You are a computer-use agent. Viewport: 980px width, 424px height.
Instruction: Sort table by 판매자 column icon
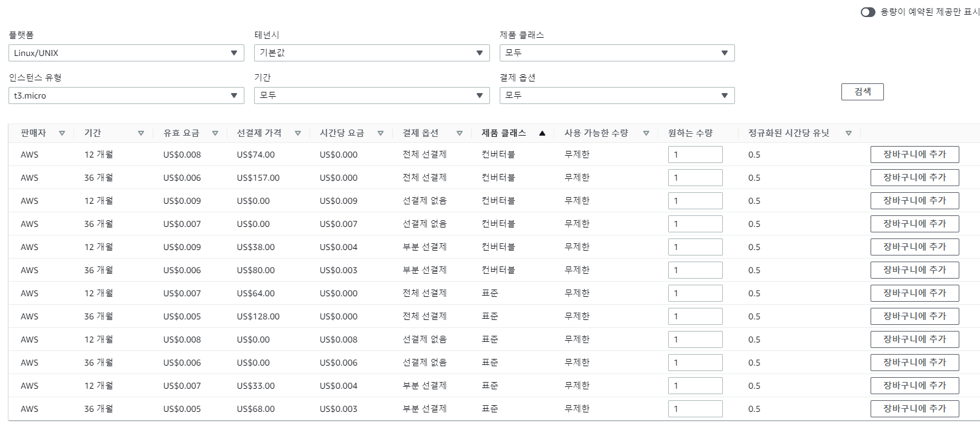62,133
